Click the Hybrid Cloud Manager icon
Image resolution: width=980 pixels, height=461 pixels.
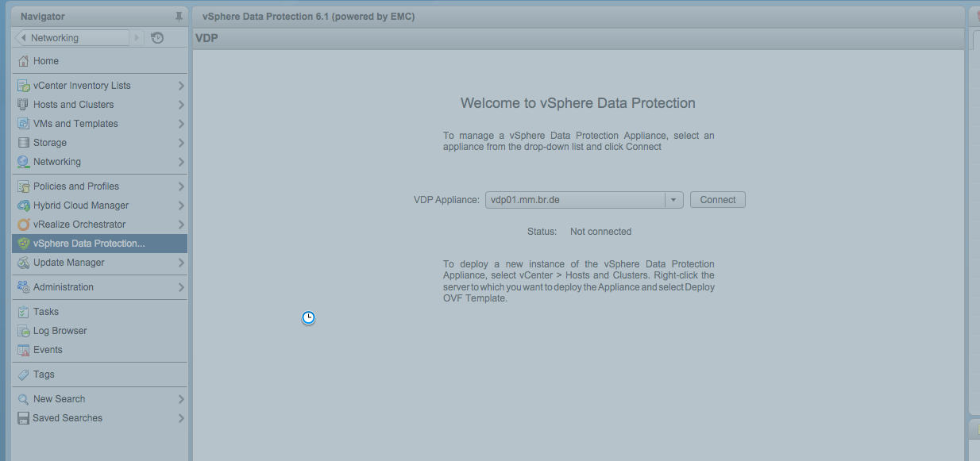pos(24,206)
